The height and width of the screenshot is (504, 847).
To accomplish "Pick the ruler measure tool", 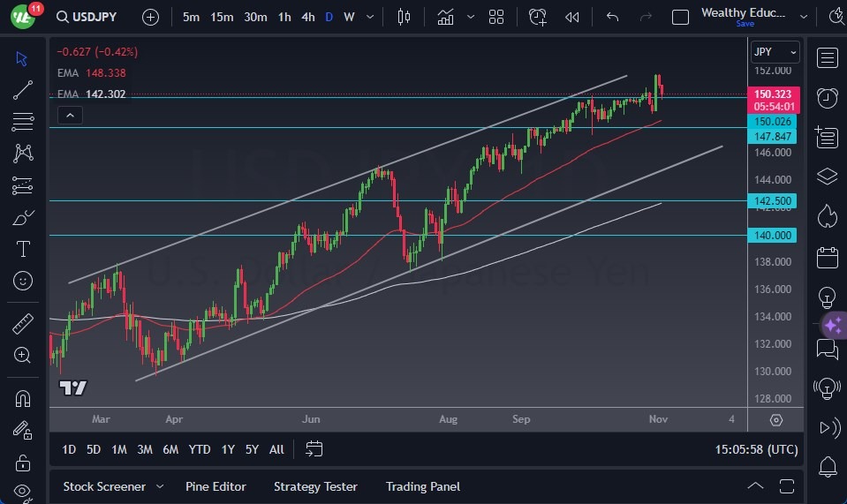I will [23, 324].
